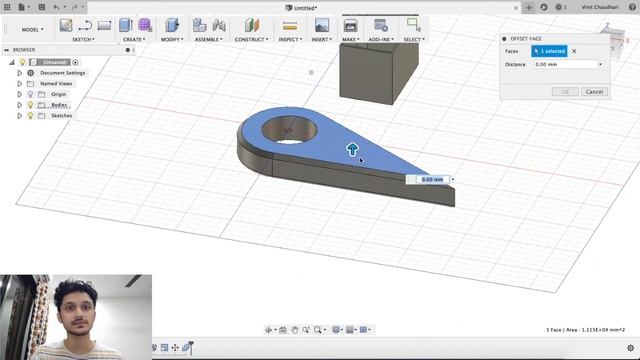Click the Document Settings gear icon
Image resolution: width=640 pixels, height=360 pixels.
tap(31, 73)
